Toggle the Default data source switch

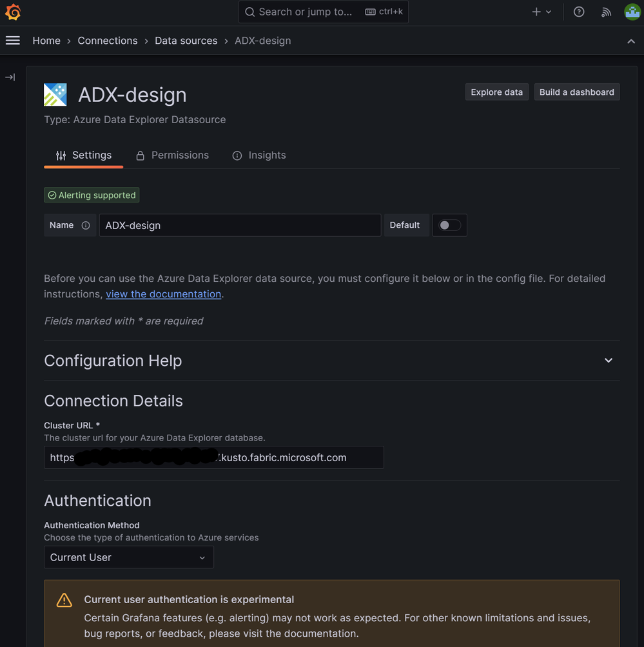tap(449, 225)
